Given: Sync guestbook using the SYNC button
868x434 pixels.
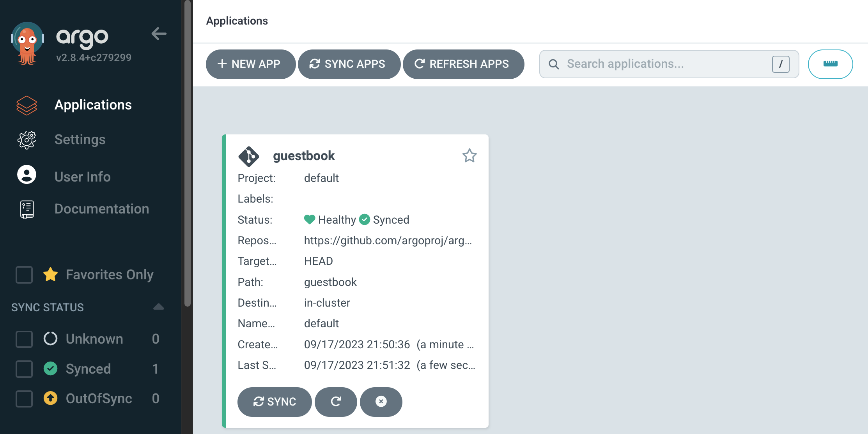Looking at the screenshot, I should tap(274, 402).
